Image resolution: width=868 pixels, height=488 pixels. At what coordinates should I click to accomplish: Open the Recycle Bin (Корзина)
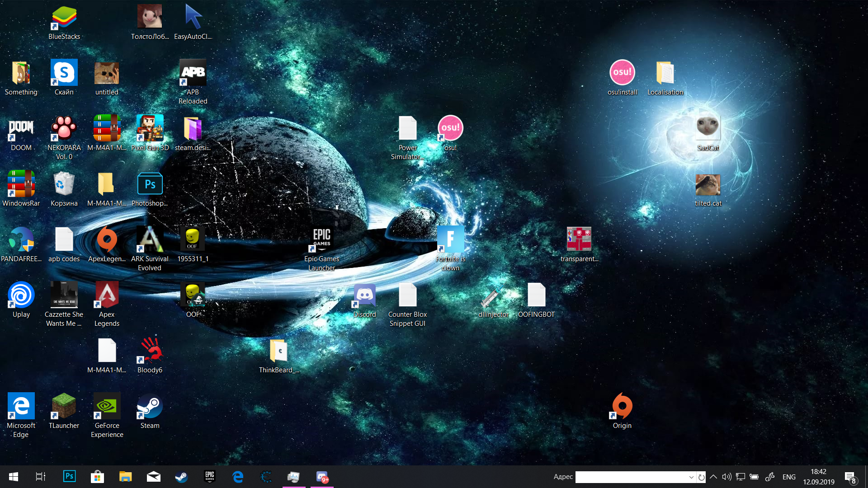pyautogui.click(x=64, y=189)
